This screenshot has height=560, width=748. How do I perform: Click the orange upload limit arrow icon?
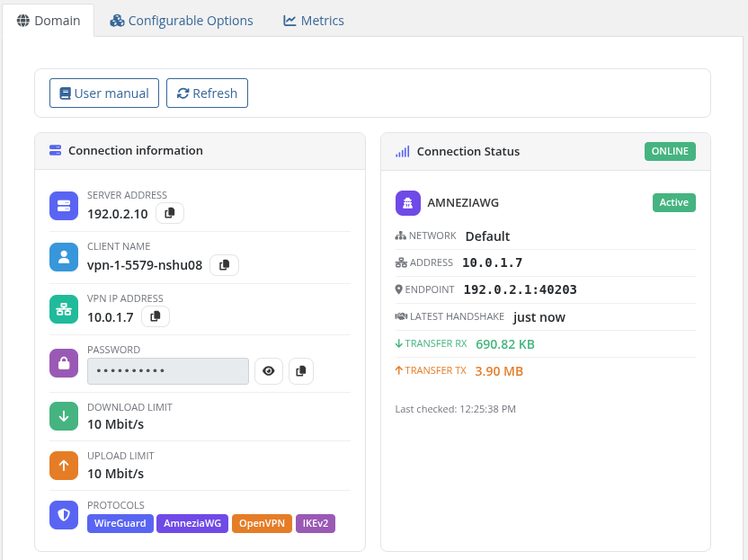click(64, 465)
